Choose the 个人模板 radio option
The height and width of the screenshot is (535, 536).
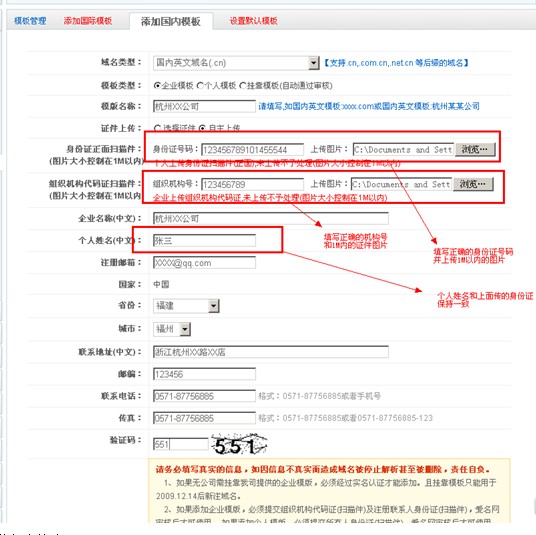200,85
